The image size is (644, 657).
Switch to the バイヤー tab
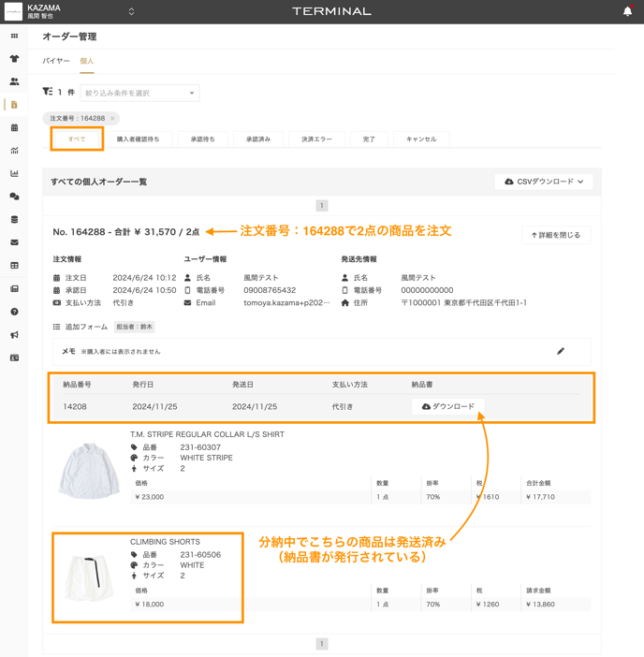pos(56,61)
